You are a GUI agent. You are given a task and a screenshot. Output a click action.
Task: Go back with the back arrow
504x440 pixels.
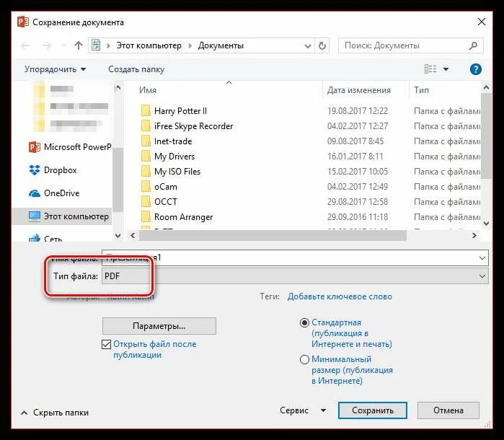pos(25,45)
